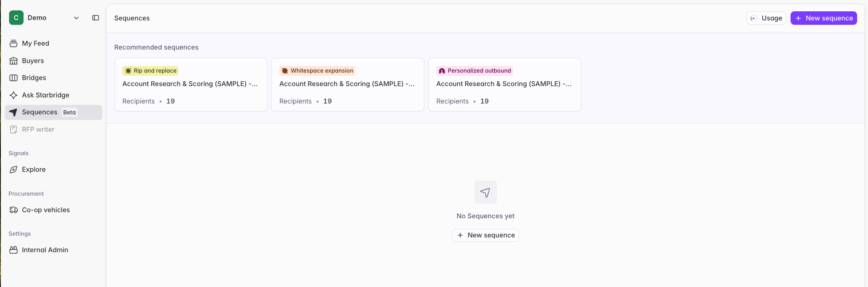Click the Signals section label
The width and height of the screenshot is (868, 287).
19,154
